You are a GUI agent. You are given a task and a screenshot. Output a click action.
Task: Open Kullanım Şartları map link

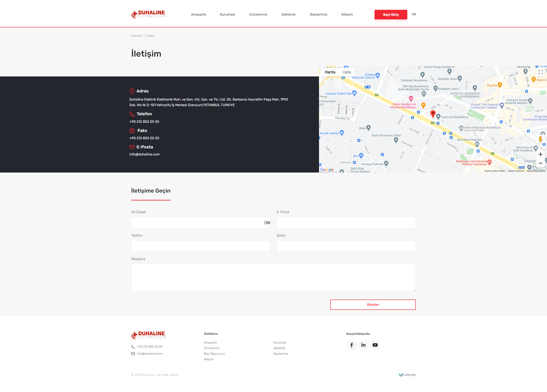(516, 171)
